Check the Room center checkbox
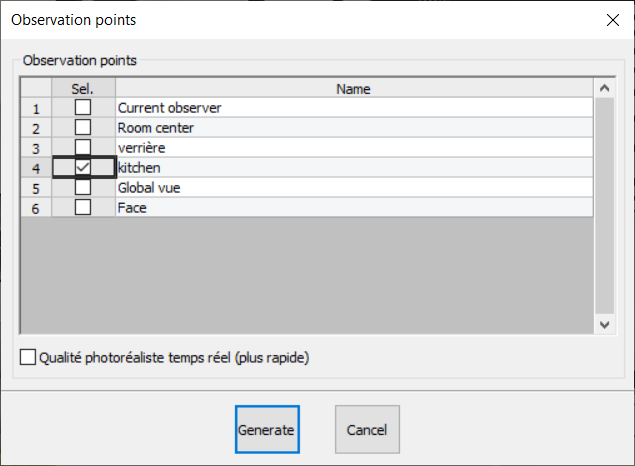The height and width of the screenshot is (466, 635). [83, 127]
